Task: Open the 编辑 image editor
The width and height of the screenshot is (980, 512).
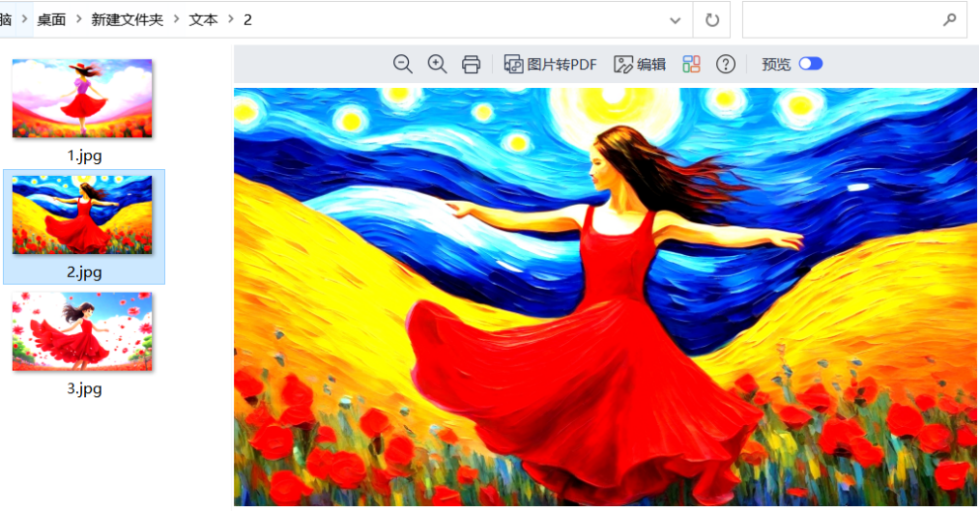Action: [640, 64]
